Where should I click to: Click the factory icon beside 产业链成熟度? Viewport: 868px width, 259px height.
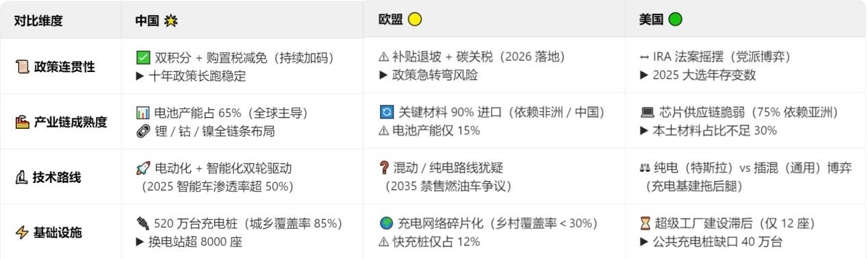pos(21,123)
